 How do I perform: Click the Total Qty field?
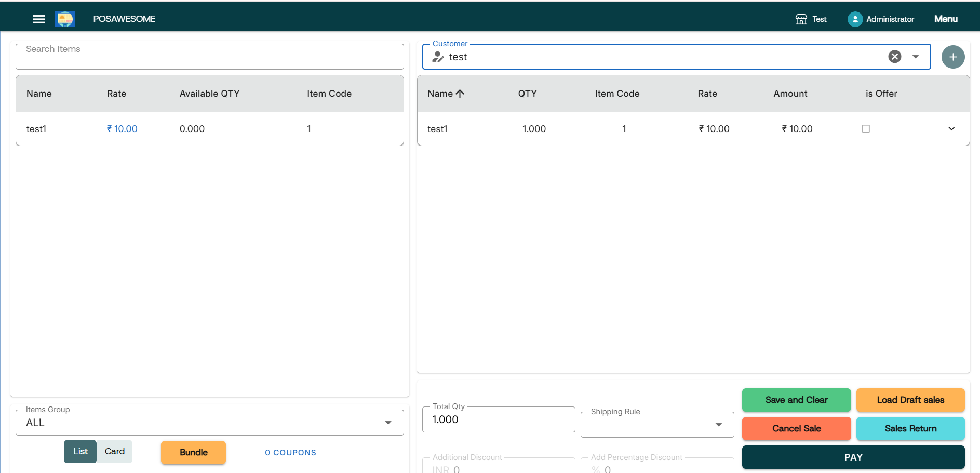[499, 419]
